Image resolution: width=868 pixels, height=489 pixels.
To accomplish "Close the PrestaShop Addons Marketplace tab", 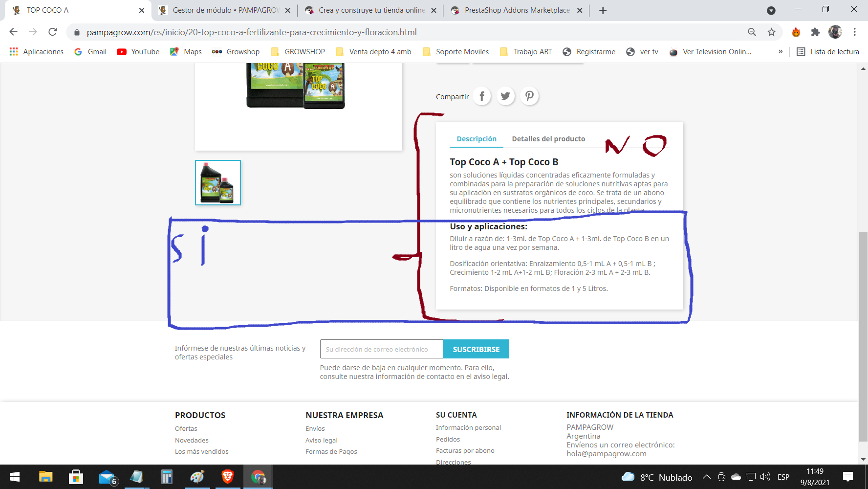I will tap(580, 10).
